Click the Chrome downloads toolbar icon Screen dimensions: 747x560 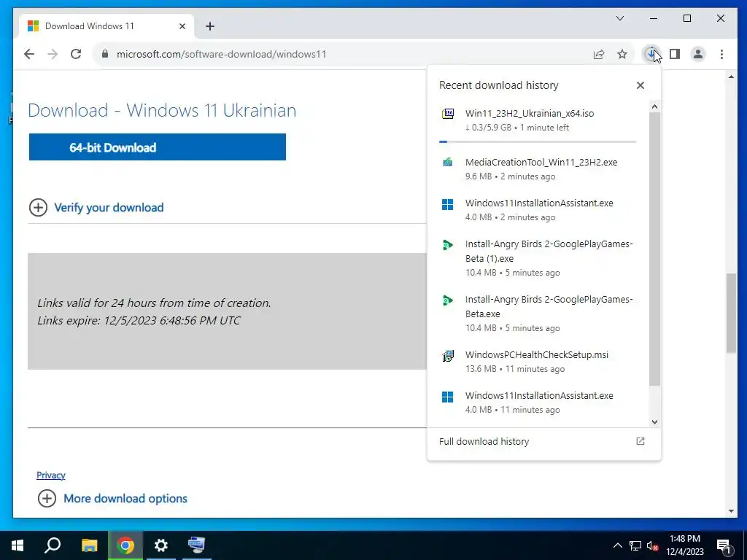[651, 54]
